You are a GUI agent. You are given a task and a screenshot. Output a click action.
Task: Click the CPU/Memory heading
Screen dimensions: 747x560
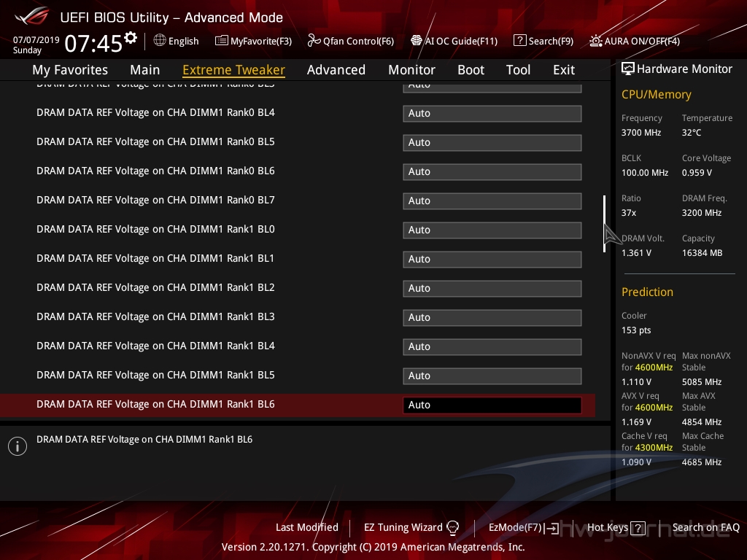tap(656, 95)
